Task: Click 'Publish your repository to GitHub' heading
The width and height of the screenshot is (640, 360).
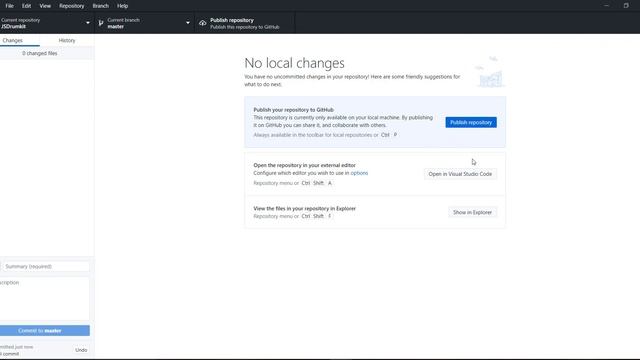Action: pyautogui.click(x=293, y=110)
